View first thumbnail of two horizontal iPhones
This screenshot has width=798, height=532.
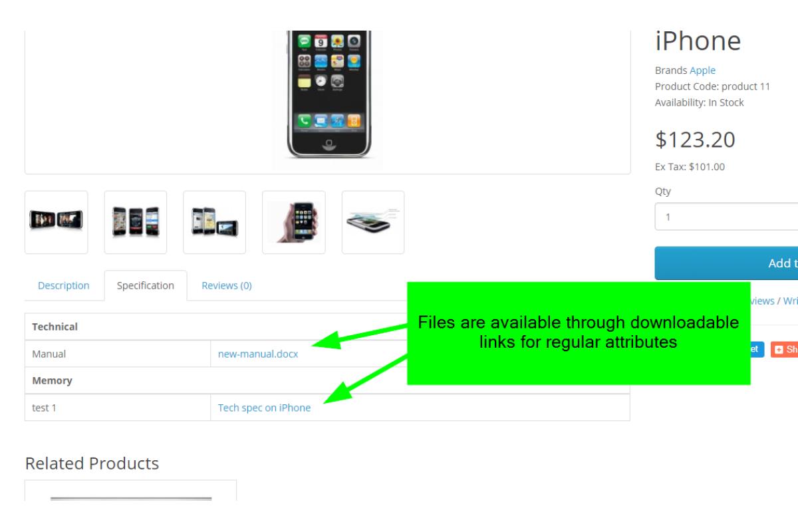click(57, 222)
